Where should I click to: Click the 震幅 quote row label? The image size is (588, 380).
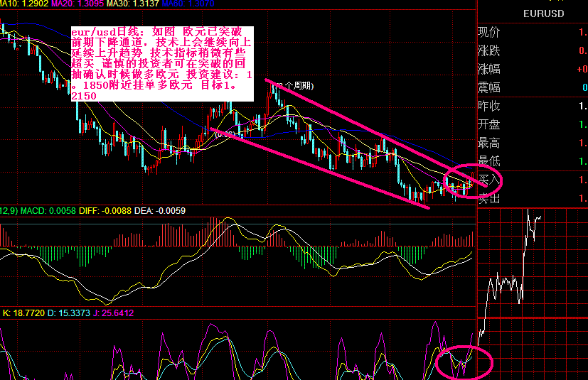489,87
